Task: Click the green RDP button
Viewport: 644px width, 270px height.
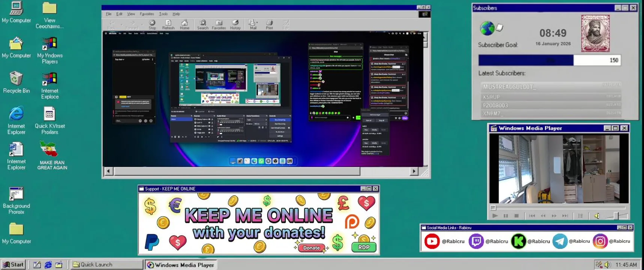Action: pyautogui.click(x=364, y=247)
